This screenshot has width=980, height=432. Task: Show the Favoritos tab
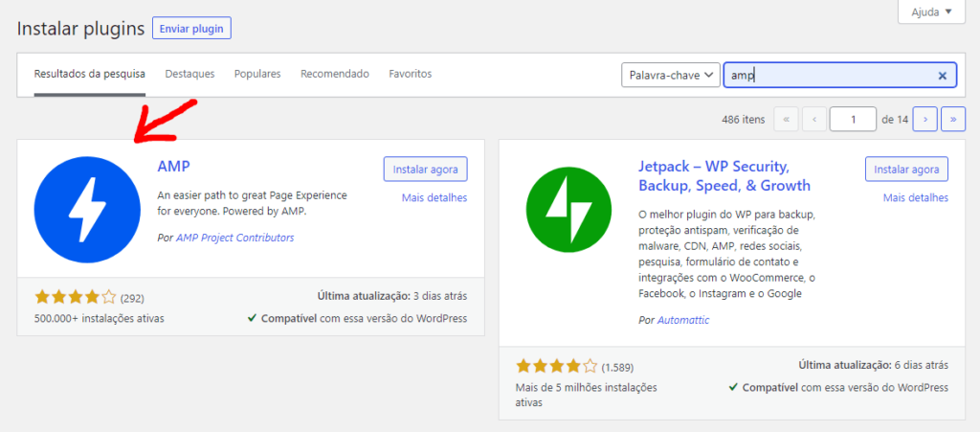(410, 74)
